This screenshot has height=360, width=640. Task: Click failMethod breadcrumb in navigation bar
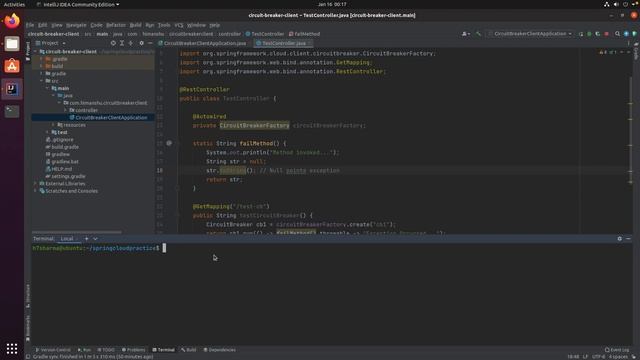[x=304, y=34]
